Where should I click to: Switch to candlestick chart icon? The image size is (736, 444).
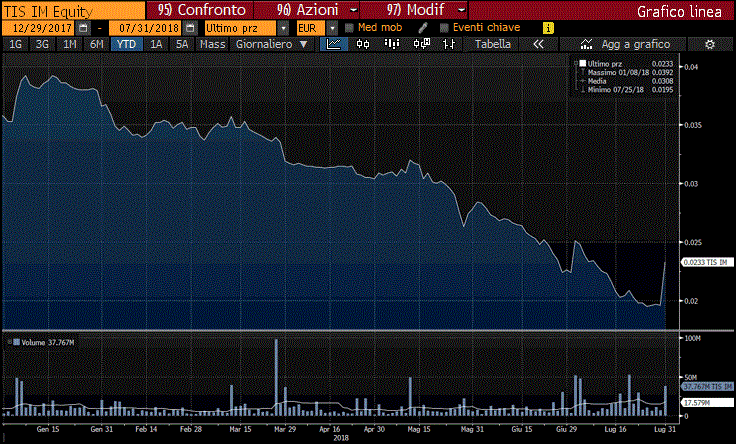tap(363, 44)
